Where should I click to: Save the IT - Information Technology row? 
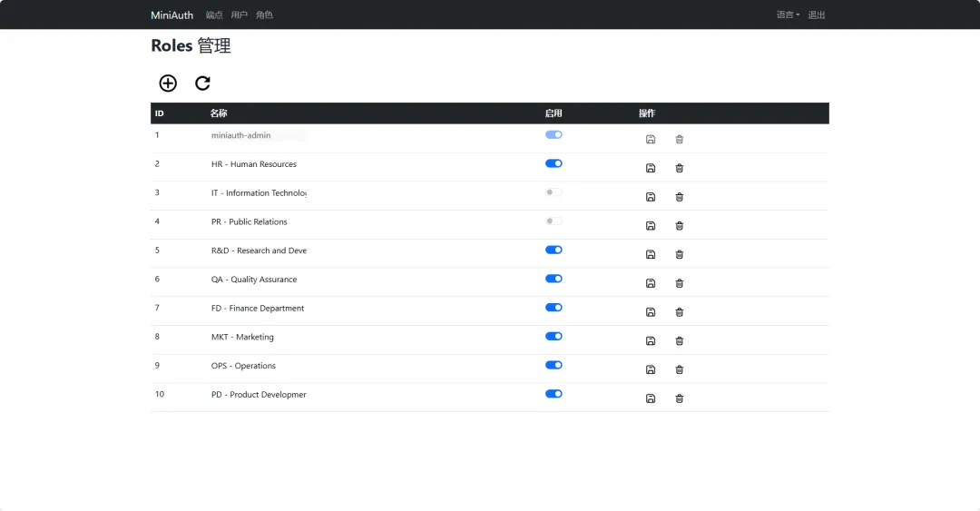click(650, 197)
